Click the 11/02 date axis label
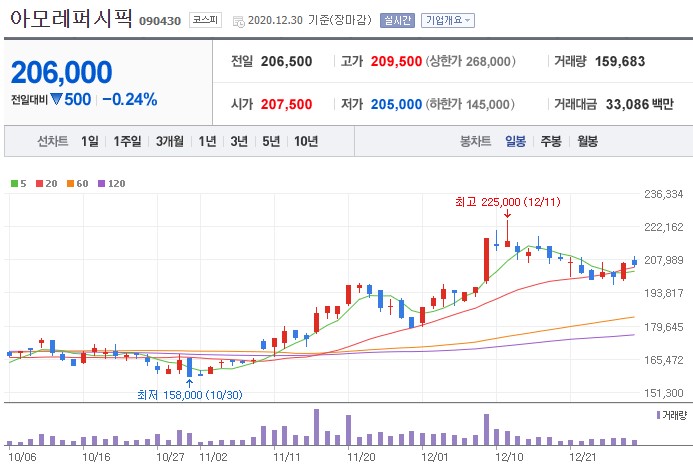This screenshot has width=693, height=468. point(213,457)
